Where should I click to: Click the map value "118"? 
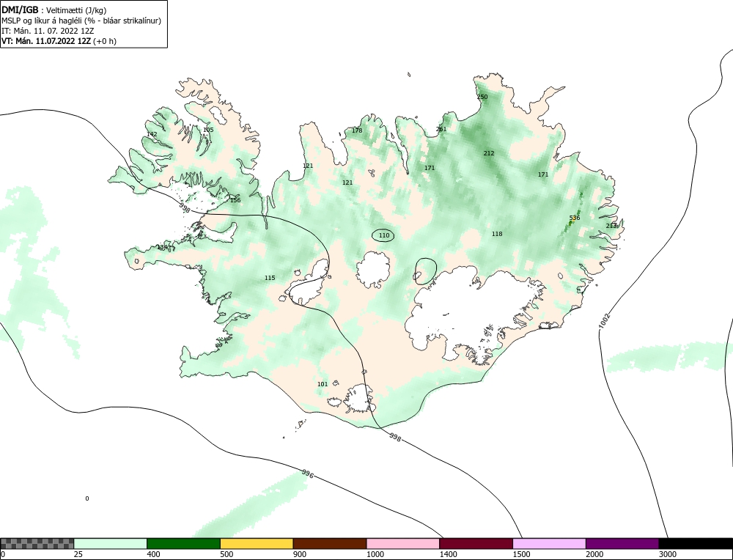click(497, 234)
